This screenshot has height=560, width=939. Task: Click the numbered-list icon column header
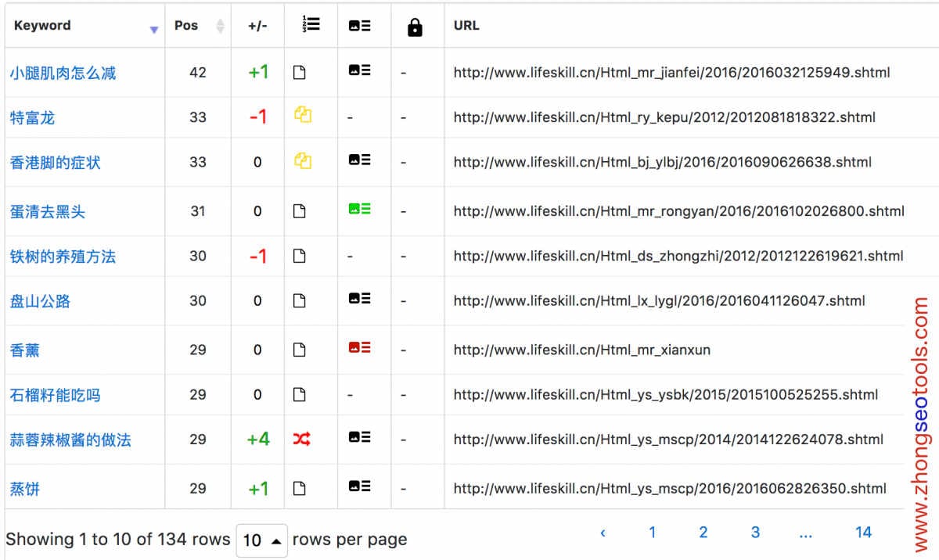coord(311,25)
